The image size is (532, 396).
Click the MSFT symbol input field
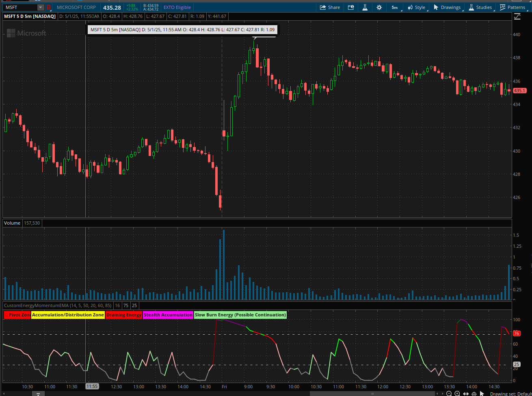click(x=20, y=7)
